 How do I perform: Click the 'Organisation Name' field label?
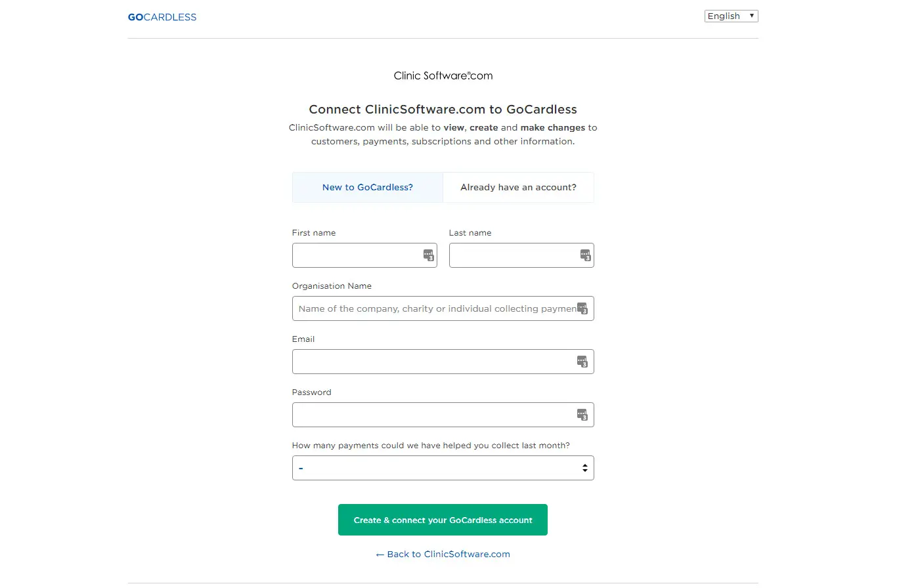click(x=332, y=286)
